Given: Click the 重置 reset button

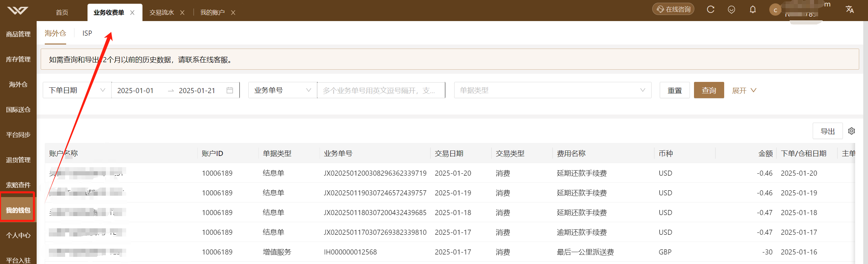Looking at the screenshot, I should [675, 90].
